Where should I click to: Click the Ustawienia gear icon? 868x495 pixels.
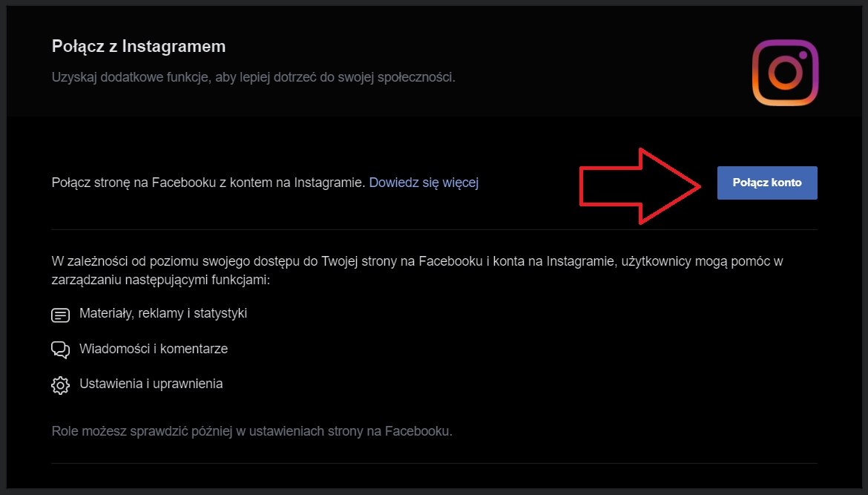coord(60,385)
